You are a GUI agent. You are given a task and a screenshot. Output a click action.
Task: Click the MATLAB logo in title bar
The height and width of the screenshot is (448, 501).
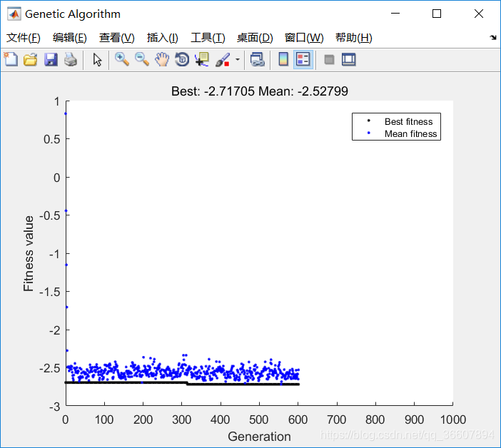[x=14, y=14]
